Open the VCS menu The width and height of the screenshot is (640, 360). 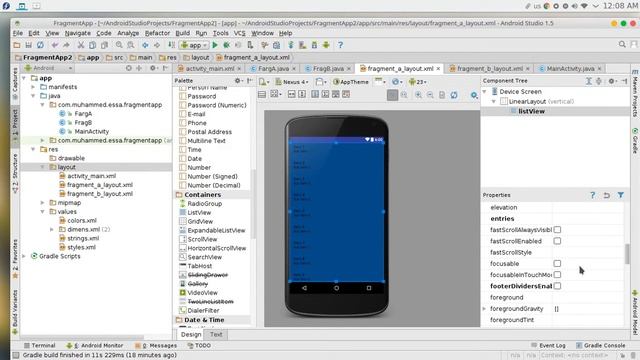239,33
